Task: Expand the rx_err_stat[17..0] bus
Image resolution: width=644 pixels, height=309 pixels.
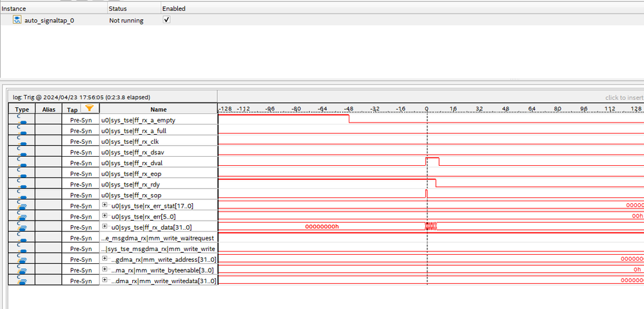Action: (104, 204)
